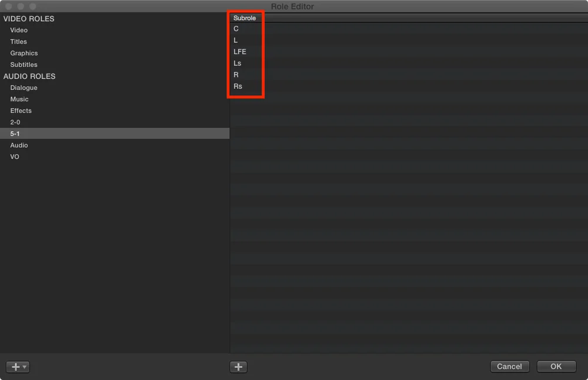Select the LFE subrole
Viewport: 588px width, 380px height.
pos(409,51)
